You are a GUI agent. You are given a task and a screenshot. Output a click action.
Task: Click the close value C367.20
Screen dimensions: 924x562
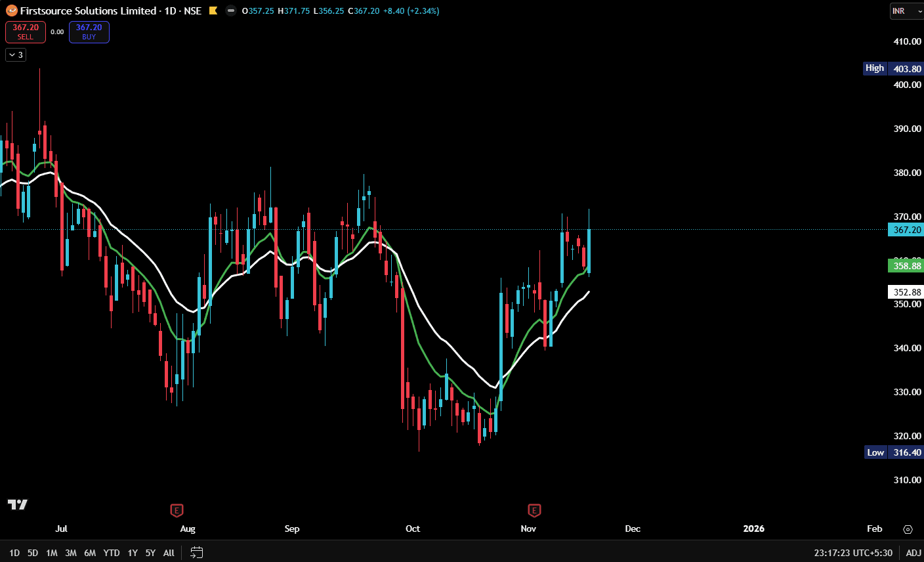[364, 11]
